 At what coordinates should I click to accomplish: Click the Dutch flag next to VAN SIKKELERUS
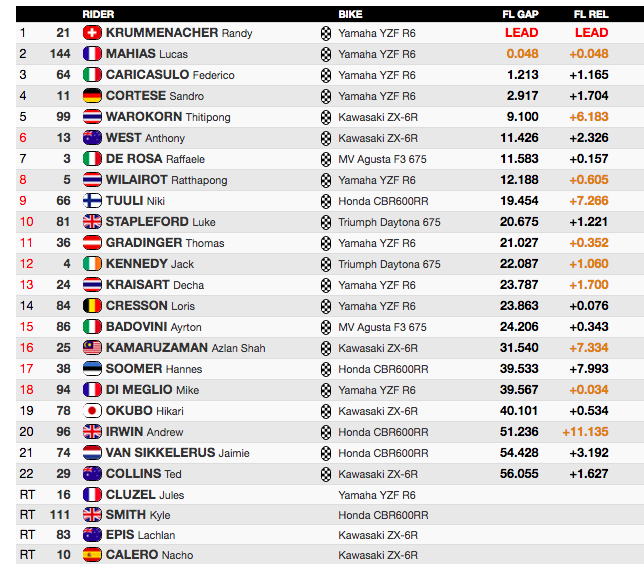(92, 453)
